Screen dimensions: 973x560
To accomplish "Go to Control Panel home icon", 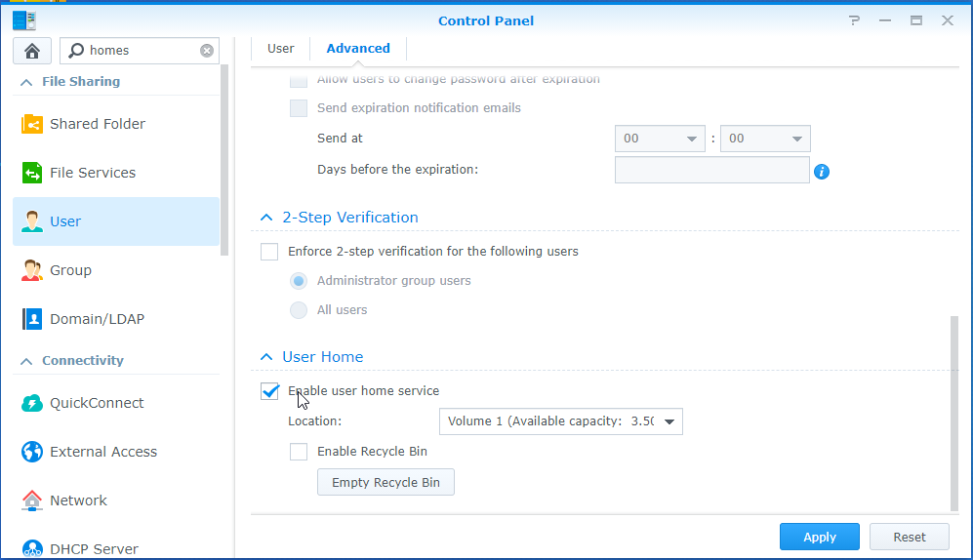I will (32, 50).
